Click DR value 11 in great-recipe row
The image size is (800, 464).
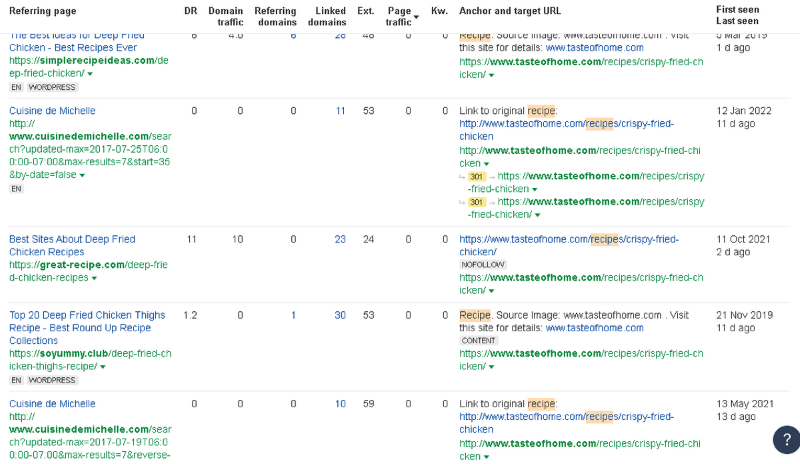[192, 239]
